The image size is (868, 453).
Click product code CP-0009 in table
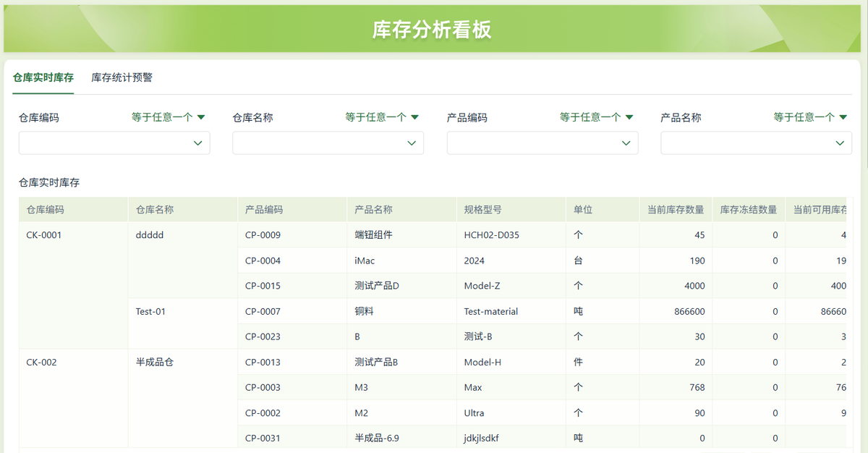tap(263, 235)
